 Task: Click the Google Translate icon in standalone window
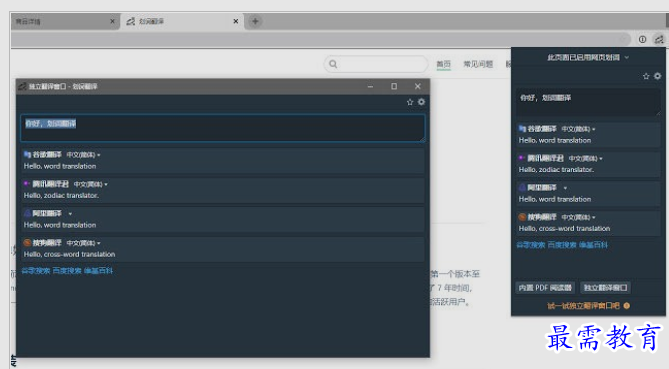click(x=27, y=154)
